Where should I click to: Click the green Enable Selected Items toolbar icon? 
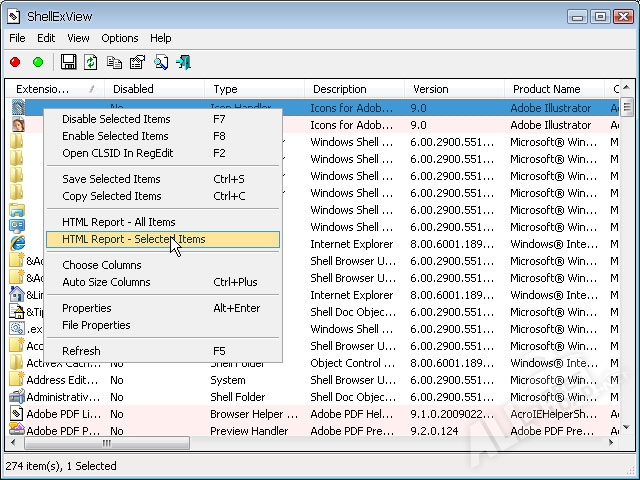[x=38, y=62]
